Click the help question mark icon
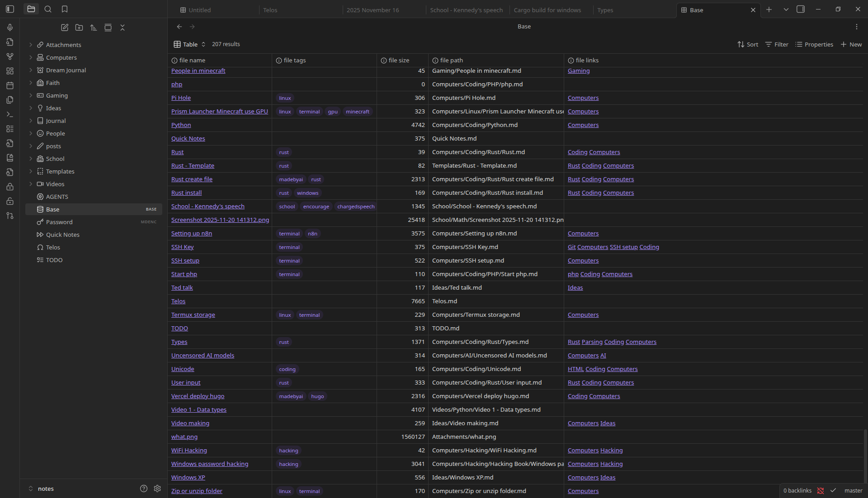The height and width of the screenshot is (498, 868). click(x=144, y=489)
